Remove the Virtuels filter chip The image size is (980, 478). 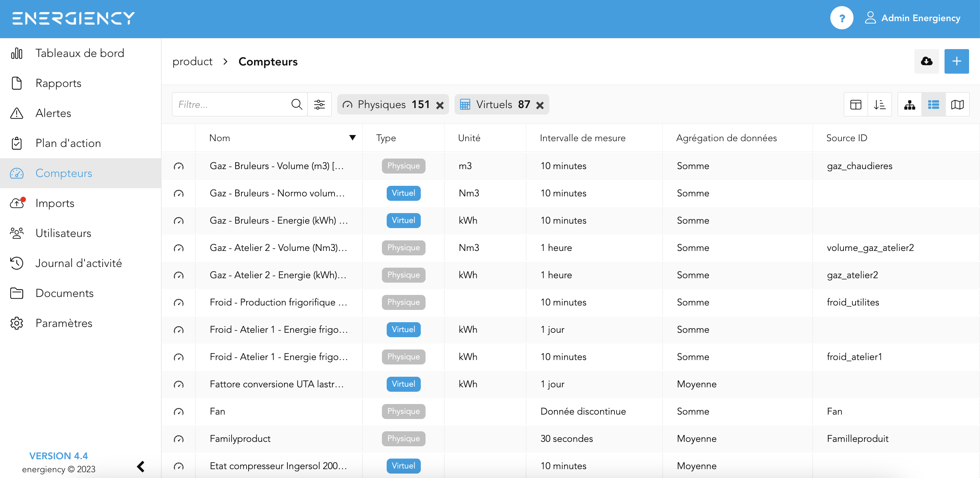540,105
